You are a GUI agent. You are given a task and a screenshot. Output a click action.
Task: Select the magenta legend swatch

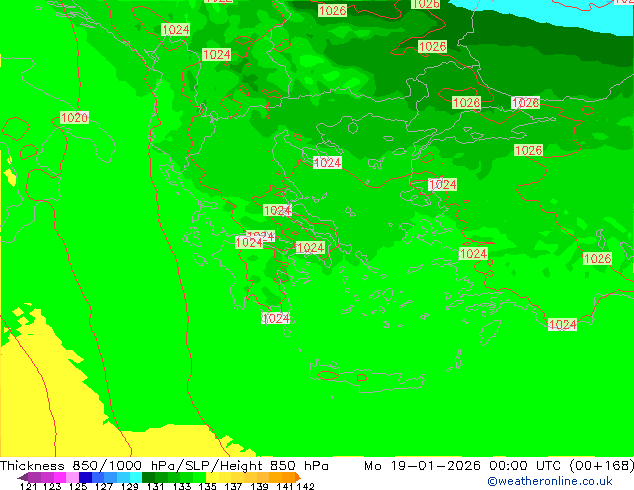tap(59, 477)
